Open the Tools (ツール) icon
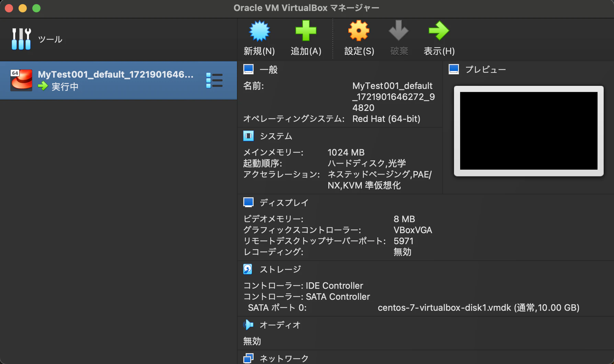This screenshot has width=614, height=364. tap(21, 39)
